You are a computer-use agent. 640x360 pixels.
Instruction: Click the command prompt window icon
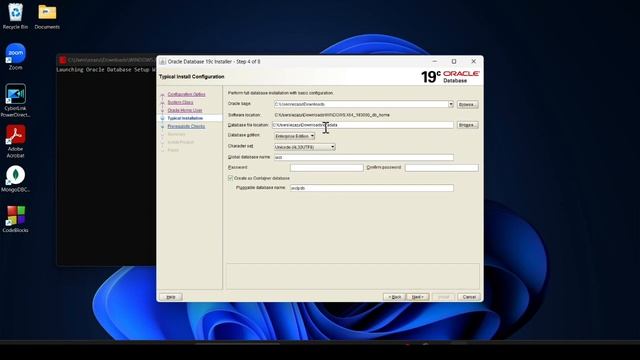pos(62,60)
